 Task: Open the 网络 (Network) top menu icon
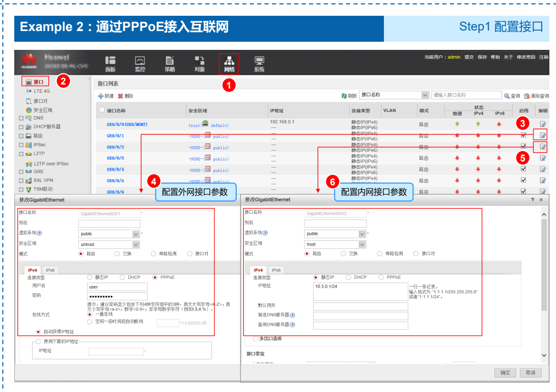click(x=229, y=63)
